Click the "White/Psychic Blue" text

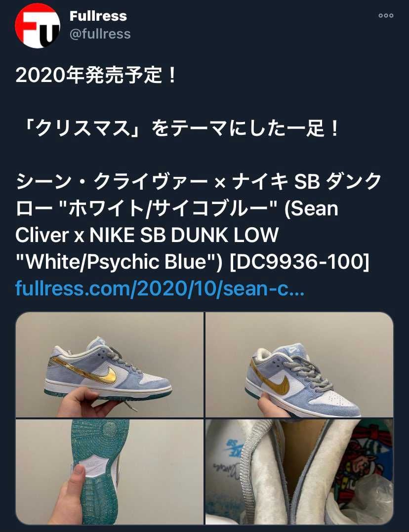tap(119, 262)
